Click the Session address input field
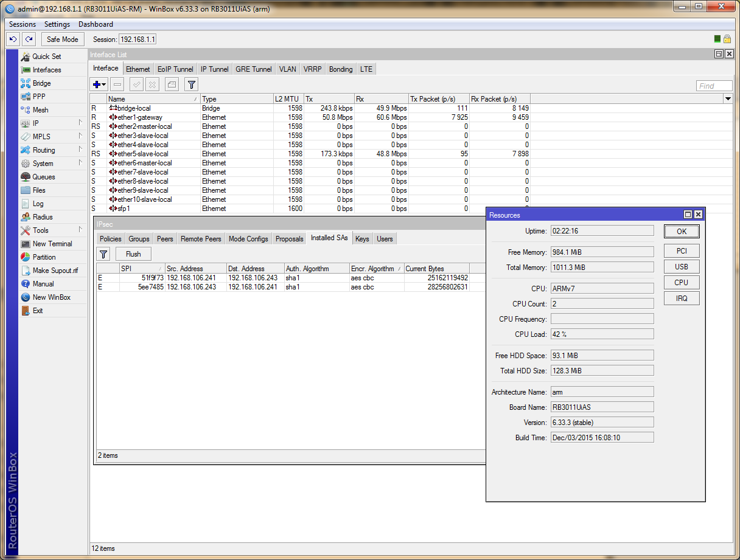This screenshot has width=740, height=560. point(137,39)
